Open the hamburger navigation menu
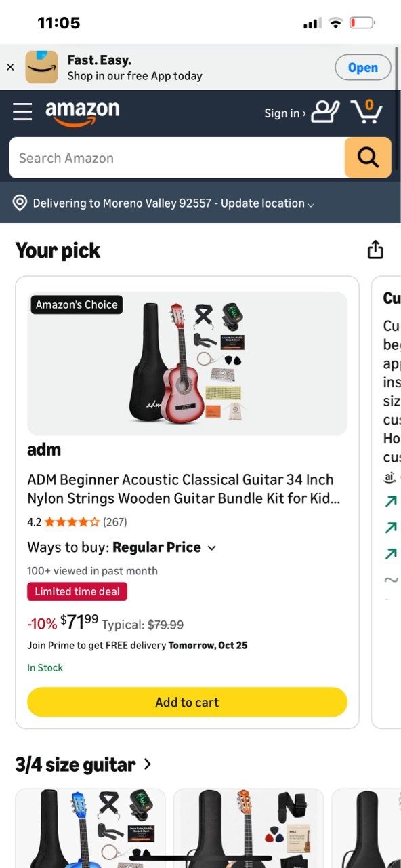The image size is (401, 868). pyautogui.click(x=22, y=112)
